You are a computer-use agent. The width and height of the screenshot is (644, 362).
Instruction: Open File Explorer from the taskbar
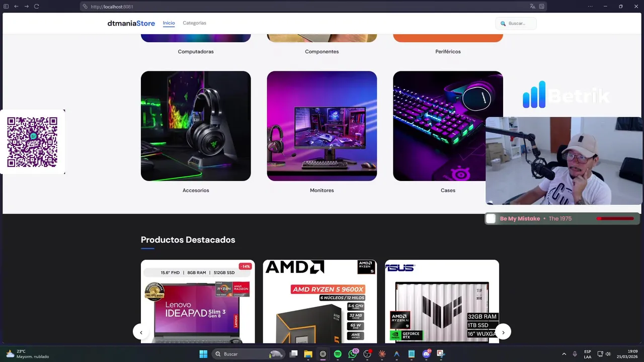[308, 354]
